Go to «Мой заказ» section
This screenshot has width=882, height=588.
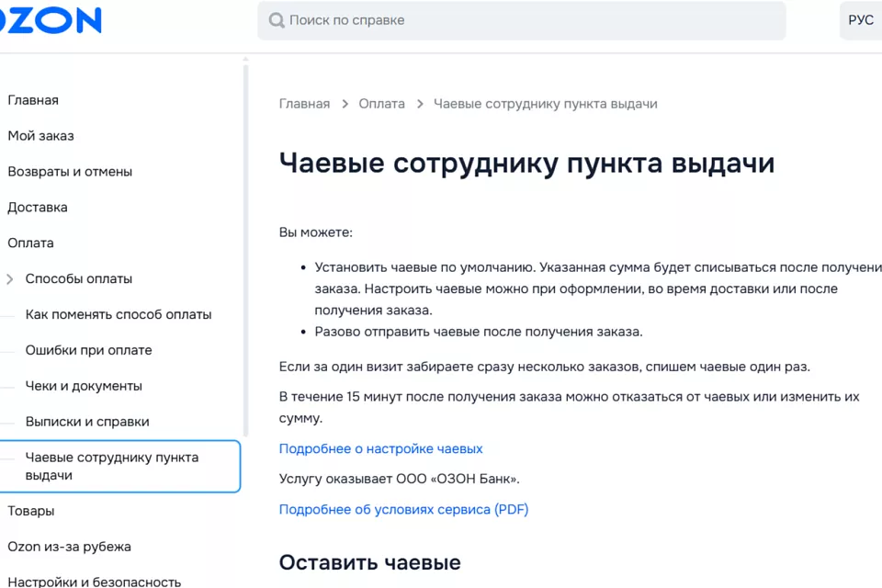40,136
